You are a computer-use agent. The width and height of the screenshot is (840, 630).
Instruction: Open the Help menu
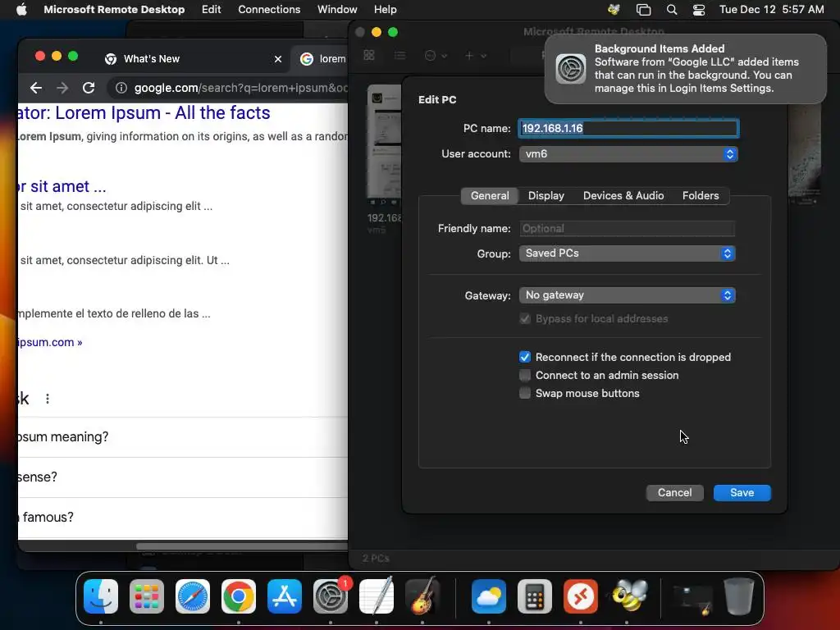385,9
